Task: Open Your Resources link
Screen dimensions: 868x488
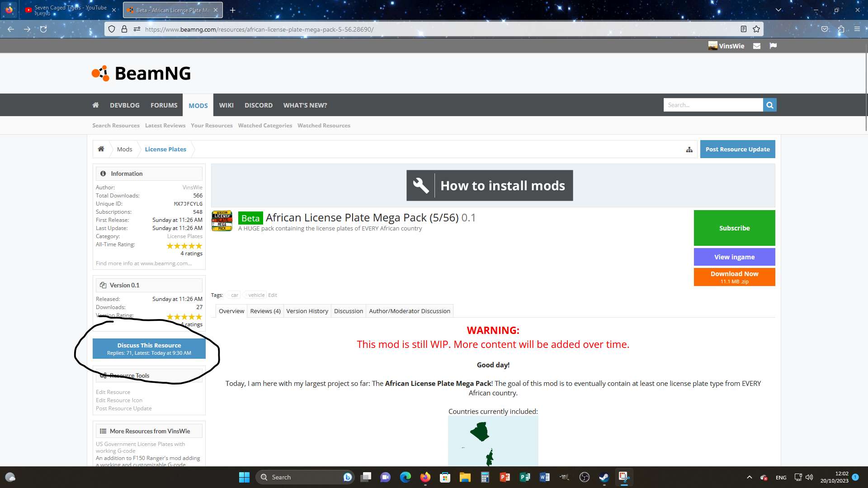Action: tap(212, 126)
